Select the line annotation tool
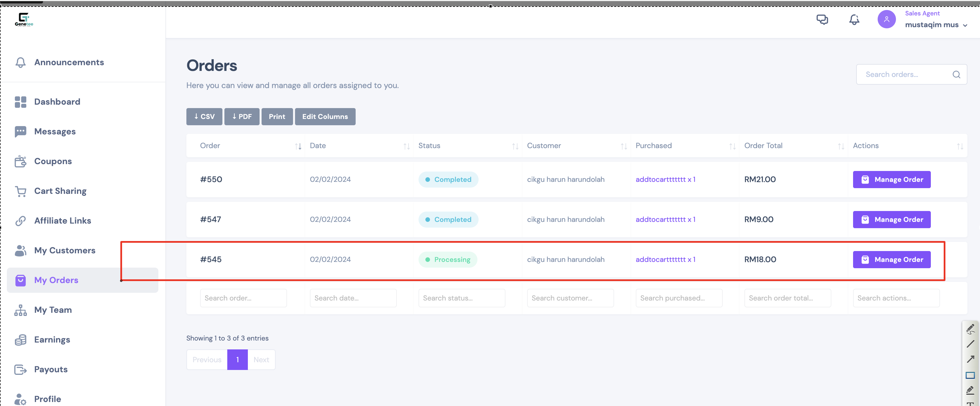The width and height of the screenshot is (980, 406). (970, 344)
